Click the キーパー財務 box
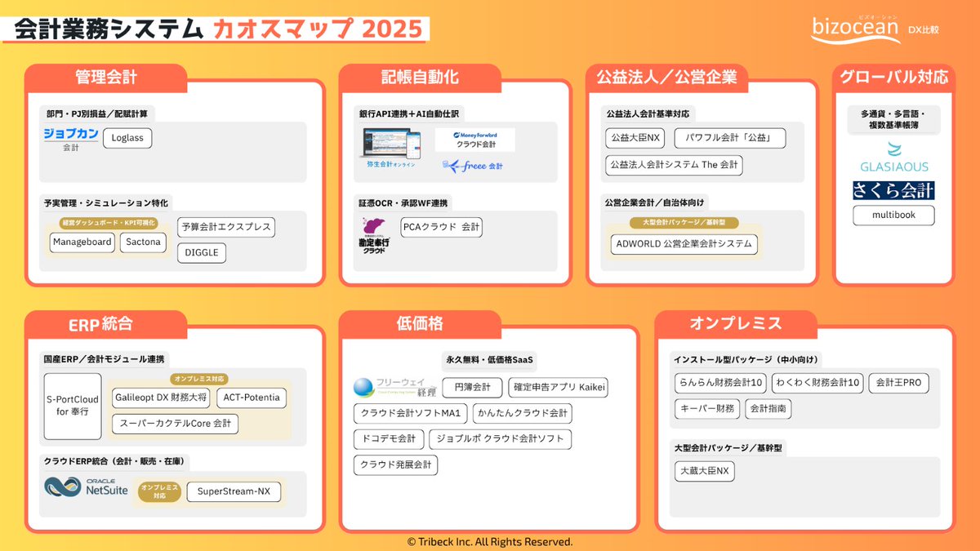Screen dimensions: 980x551 706,409
